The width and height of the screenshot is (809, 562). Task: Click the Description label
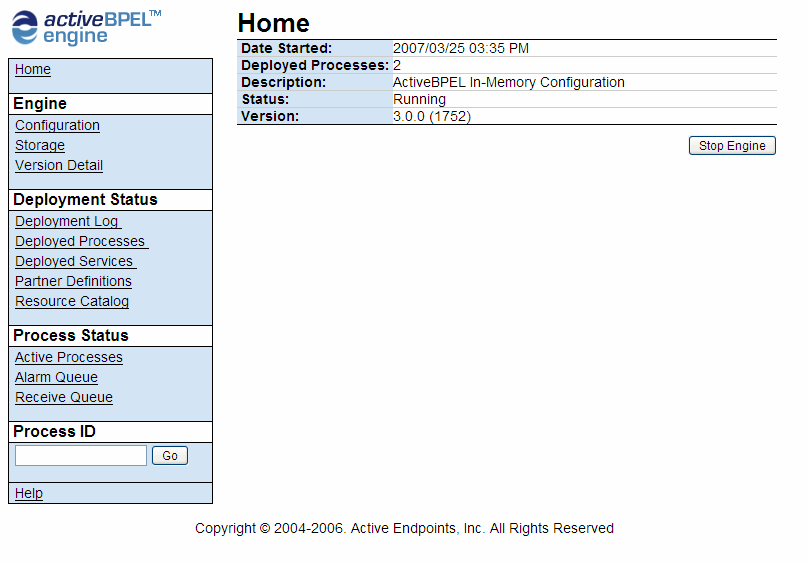tap(284, 83)
